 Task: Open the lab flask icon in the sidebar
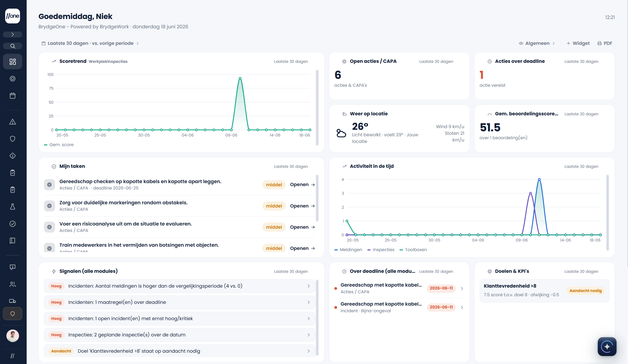coord(12,207)
